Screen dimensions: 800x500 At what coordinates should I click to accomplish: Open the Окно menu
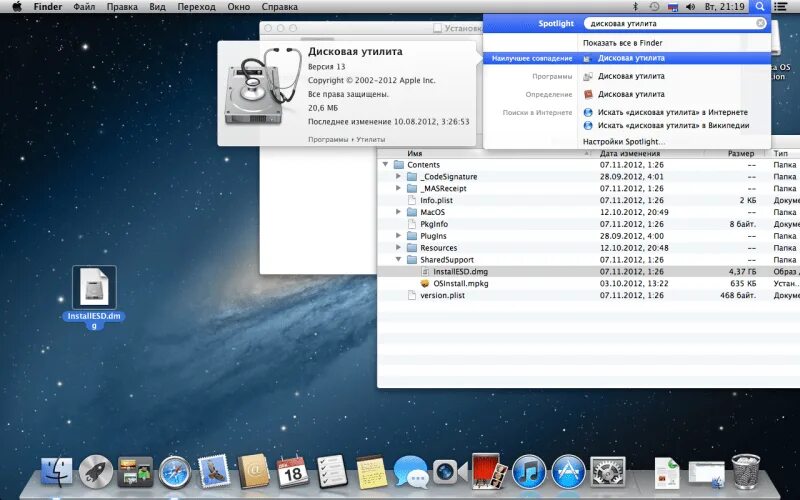pyautogui.click(x=239, y=7)
